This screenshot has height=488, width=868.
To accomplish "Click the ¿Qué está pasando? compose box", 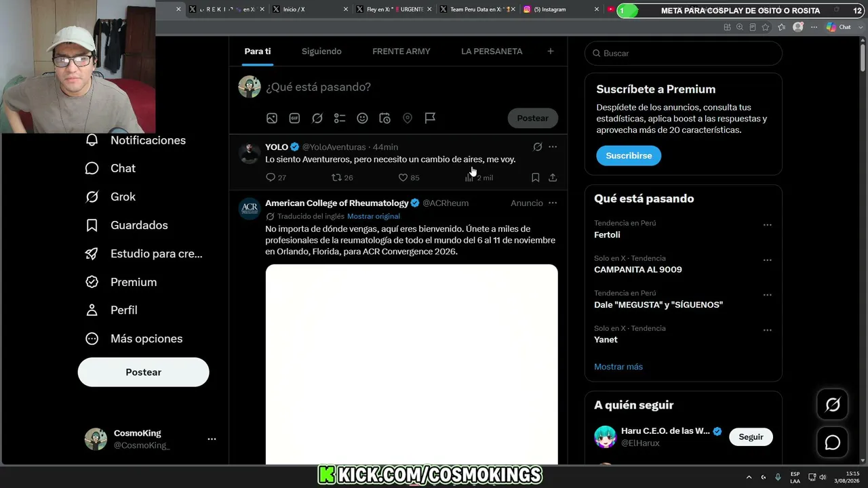I will tap(318, 87).
